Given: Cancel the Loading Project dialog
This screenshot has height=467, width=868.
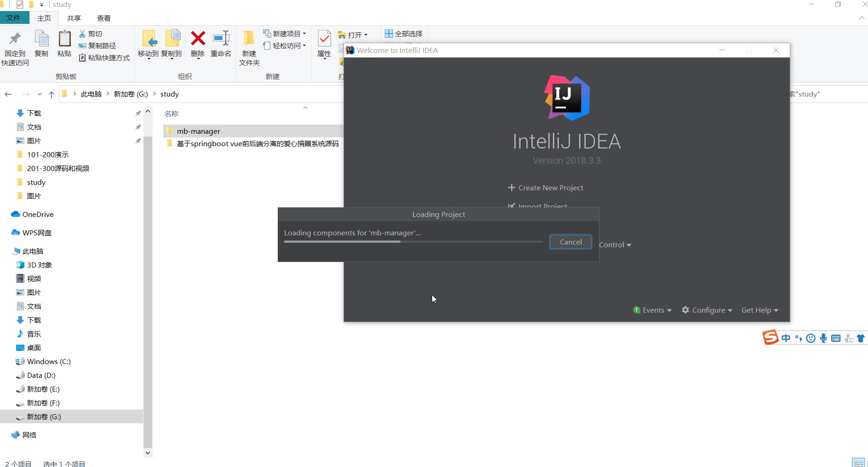Looking at the screenshot, I should (x=571, y=242).
